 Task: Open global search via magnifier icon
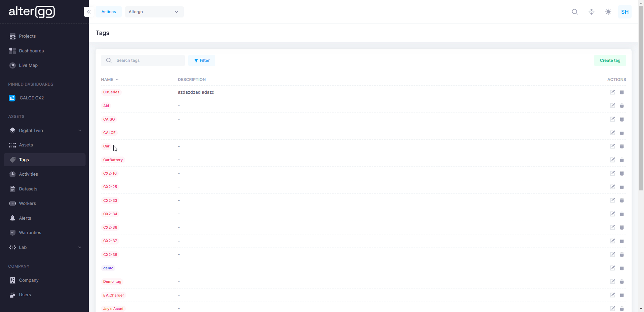(x=575, y=12)
